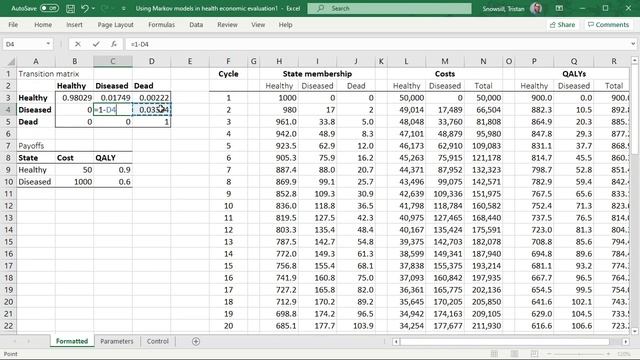Click horizontal scrollbar right arrow

click(x=626, y=342)
